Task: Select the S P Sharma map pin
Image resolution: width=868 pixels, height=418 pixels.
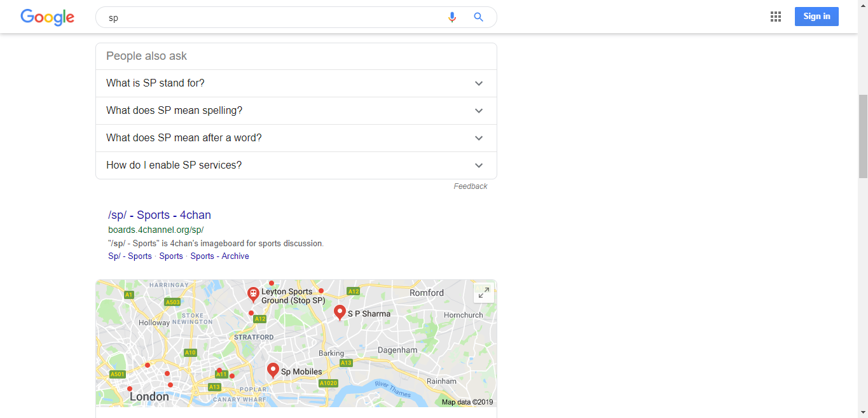Action: (340, 312)
